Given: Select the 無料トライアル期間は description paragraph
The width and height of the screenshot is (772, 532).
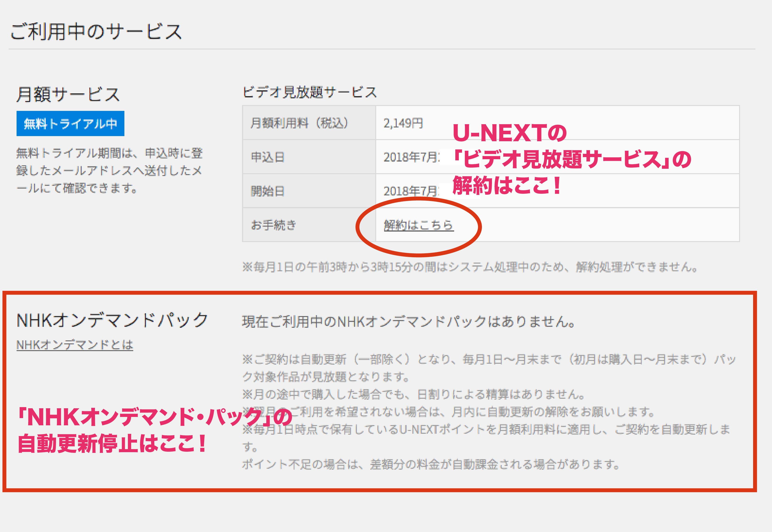Looking at the screenshot, I should click(110, 171).
